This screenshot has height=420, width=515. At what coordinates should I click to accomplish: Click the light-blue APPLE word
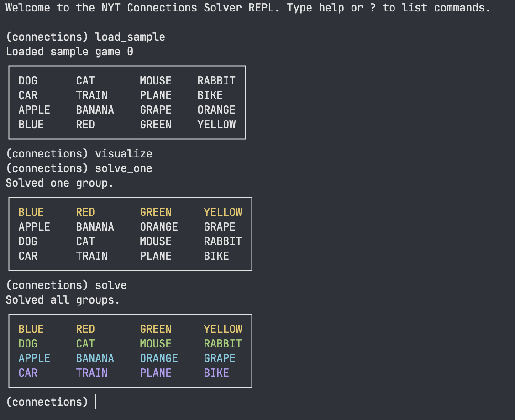[34, 358]
